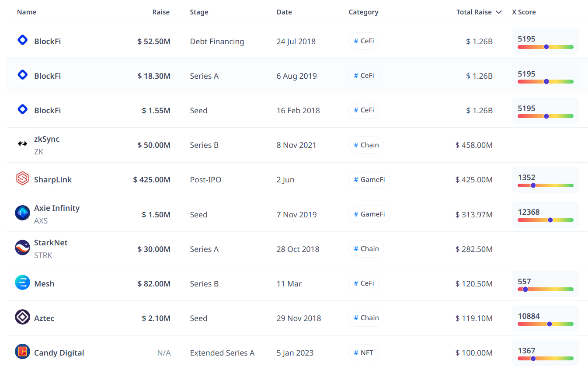Open the StarkNet project name
588x370 pixels.
51,243
